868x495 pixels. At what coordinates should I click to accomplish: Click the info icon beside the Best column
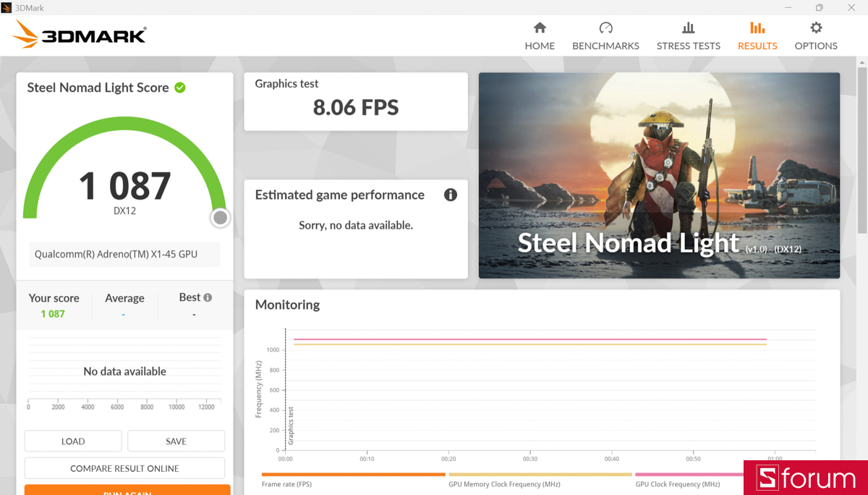(209, 296)
